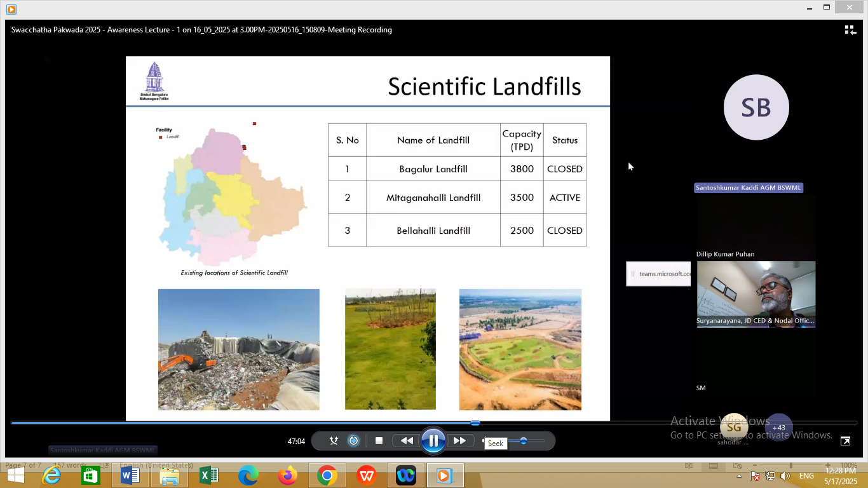This screenshot has width=868, height=488.
Task: Open File Explorer from the taskbar
Action: tap(170, 475)
